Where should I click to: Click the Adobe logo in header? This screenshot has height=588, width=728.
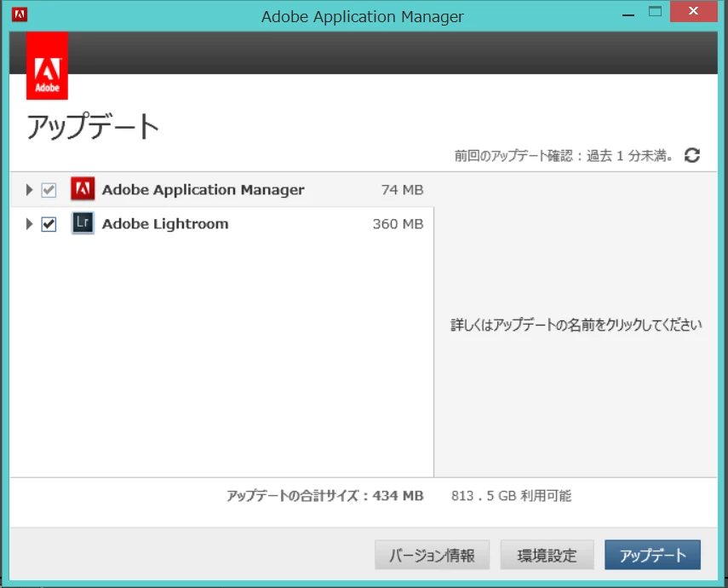(47, 66)
